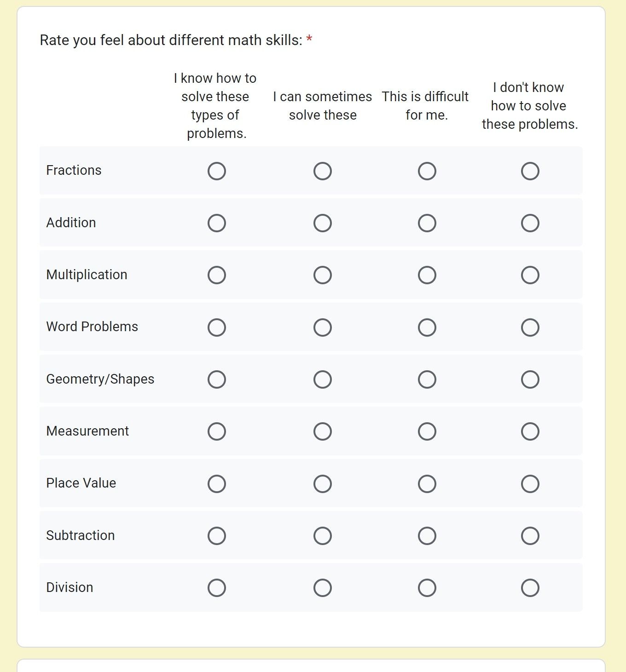
Task: Mark Geometry/Shapes as 'I know how to solve these'
Action: pos(216,379)
